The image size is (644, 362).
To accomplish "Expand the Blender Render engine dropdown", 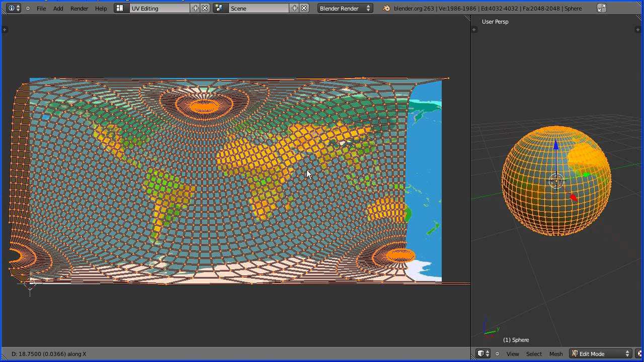I will [345, 8].
